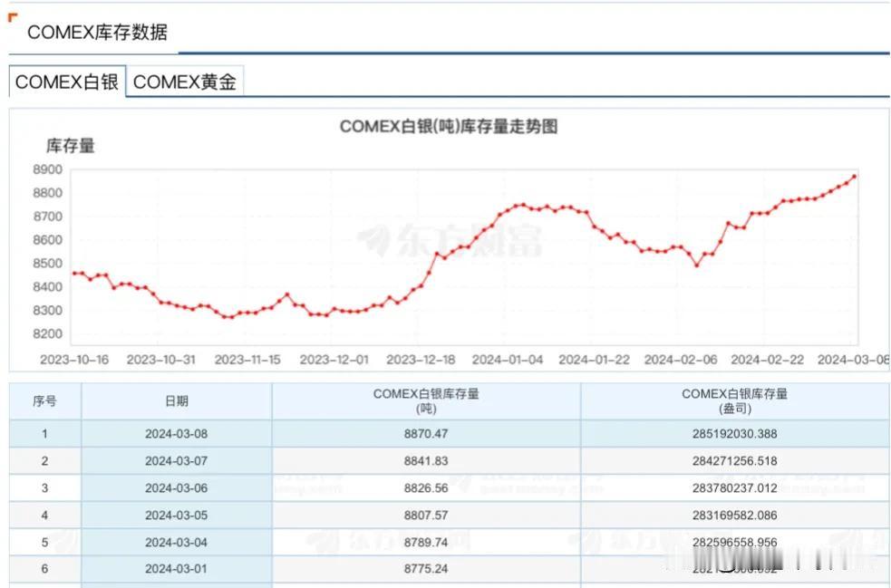
Task: Click x-axis label 2024-01-04
Action: (508, 360)
